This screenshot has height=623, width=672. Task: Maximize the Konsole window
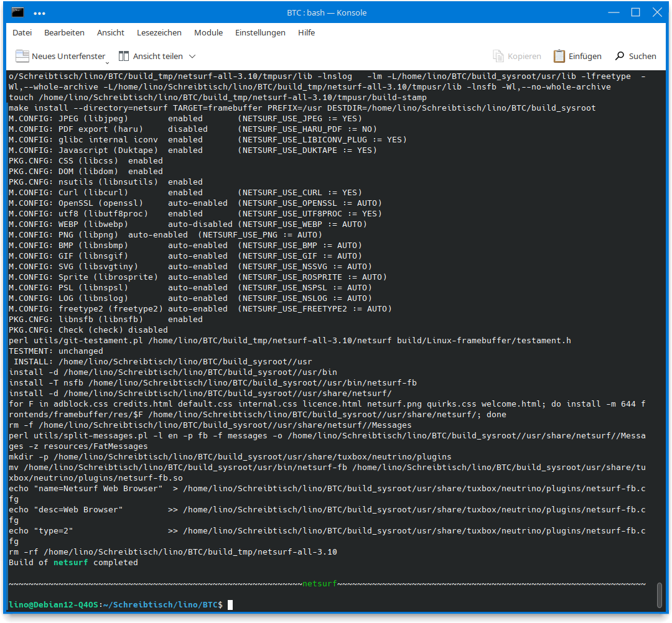pos(635,12)
